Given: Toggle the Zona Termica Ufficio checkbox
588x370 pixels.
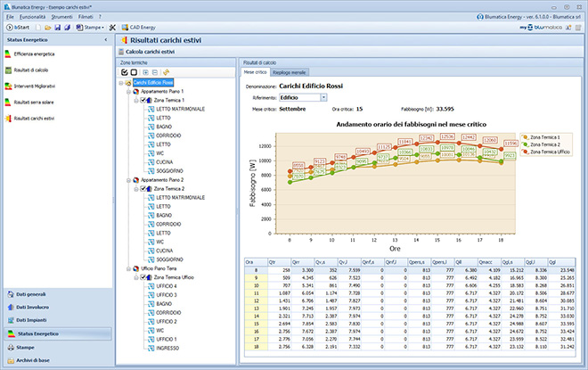Looking at the screenshot, I should 143,277.
